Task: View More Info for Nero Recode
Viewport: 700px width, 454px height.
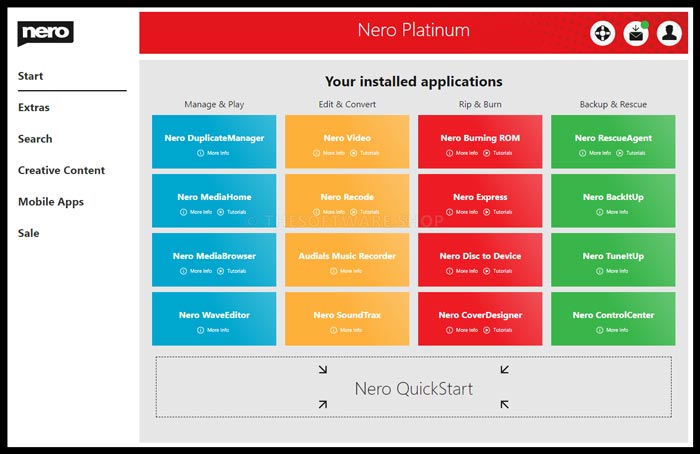Action: pos(329,212)
